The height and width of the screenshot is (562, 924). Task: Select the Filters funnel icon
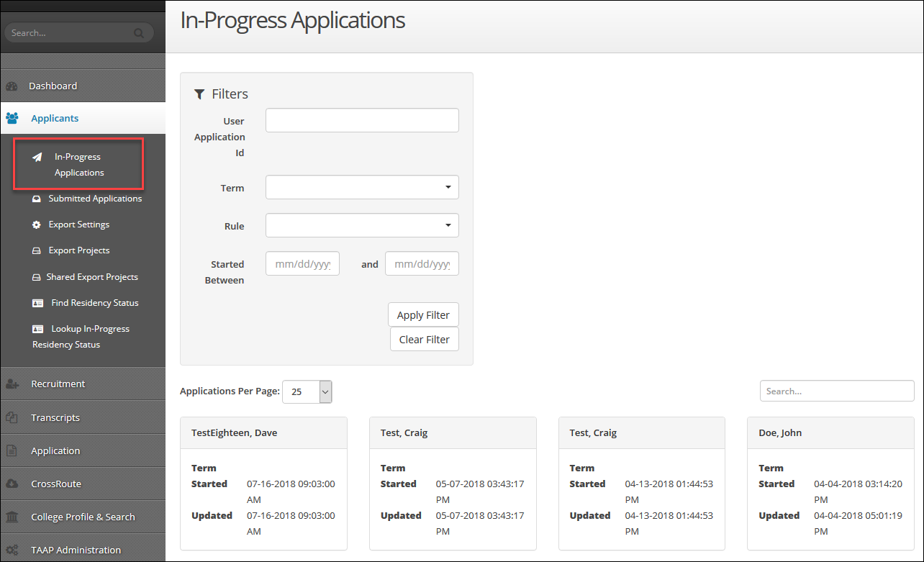pos(199,93)
